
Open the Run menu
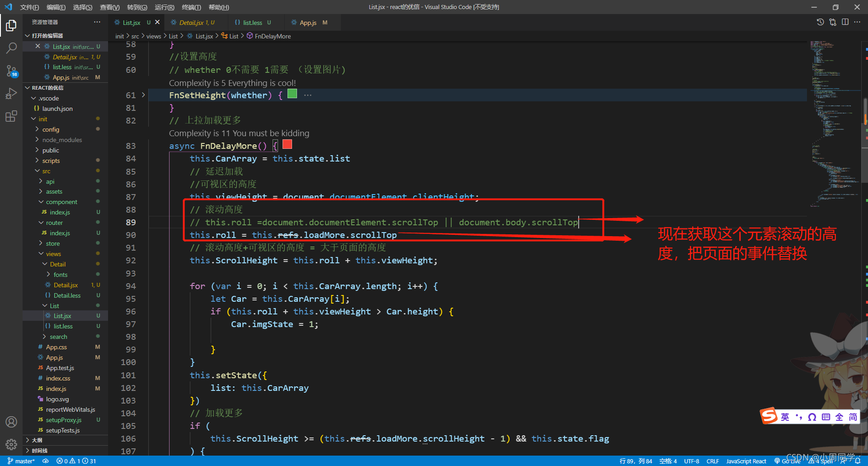click(x=165, y=7)
